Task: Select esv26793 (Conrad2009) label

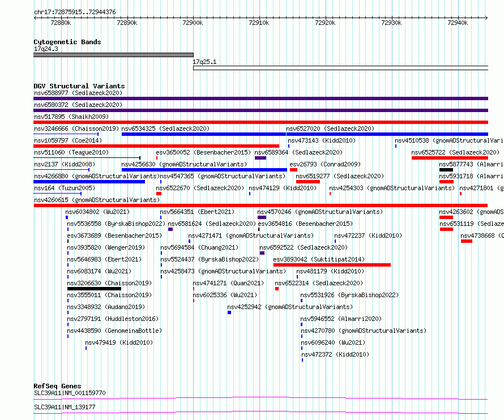Action: click(325, 164)
